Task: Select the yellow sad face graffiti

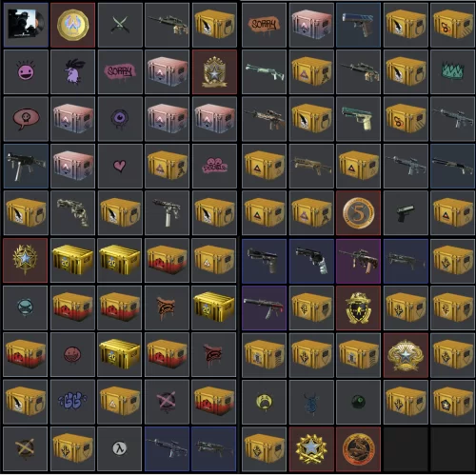Action: (264, 402)
